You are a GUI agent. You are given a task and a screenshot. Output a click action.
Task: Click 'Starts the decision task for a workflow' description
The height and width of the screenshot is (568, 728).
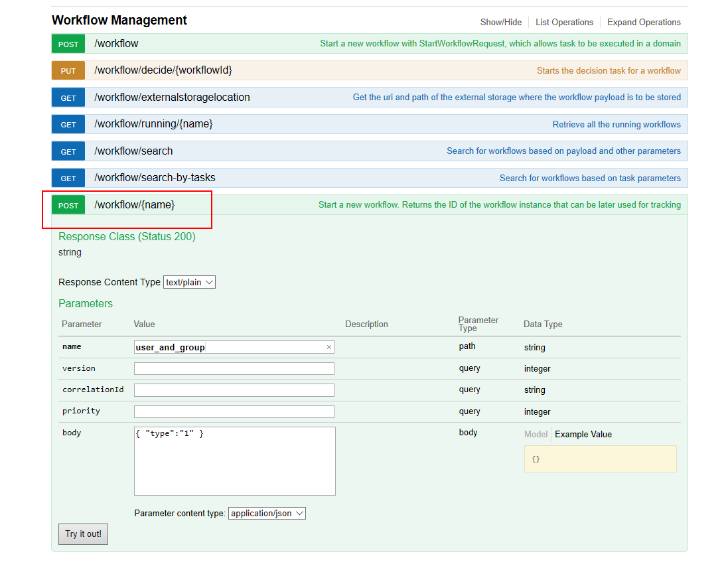609,70
